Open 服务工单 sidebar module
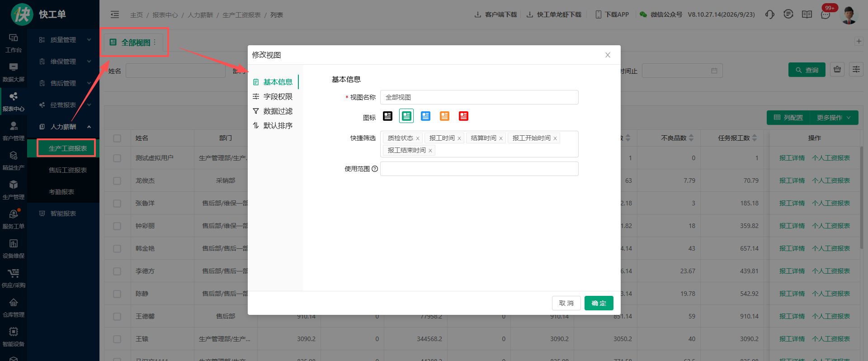 pos(14,220)
